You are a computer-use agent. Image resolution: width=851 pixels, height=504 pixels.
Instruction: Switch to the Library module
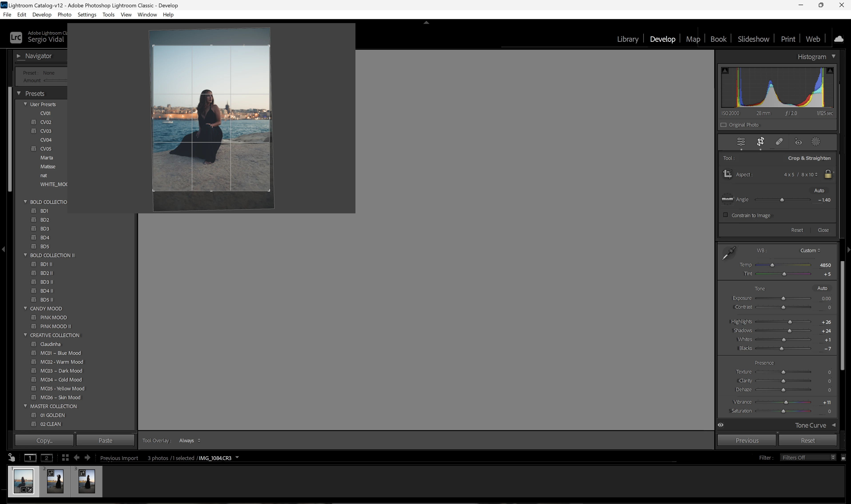627,39
